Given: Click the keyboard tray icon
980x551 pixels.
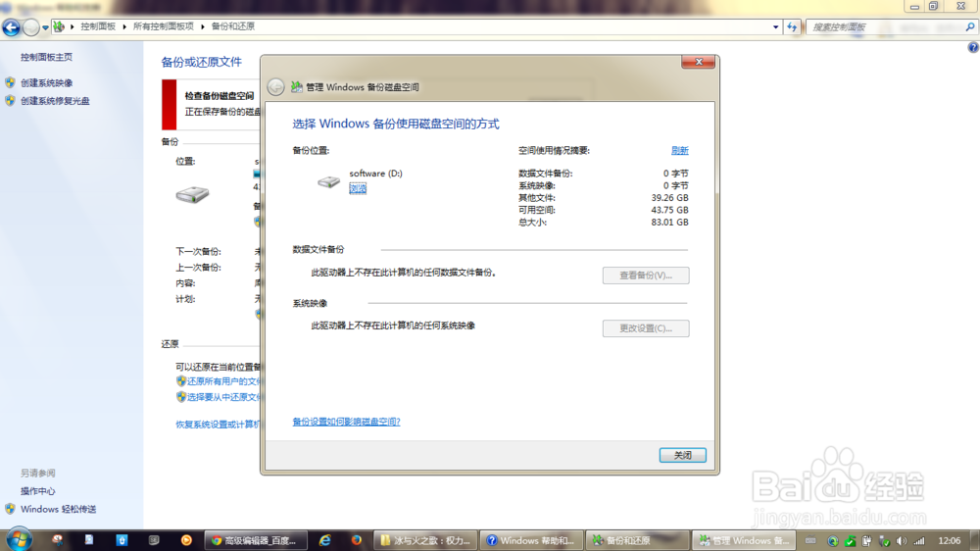Looking at the screenshot, I should (x=810, y=541).
